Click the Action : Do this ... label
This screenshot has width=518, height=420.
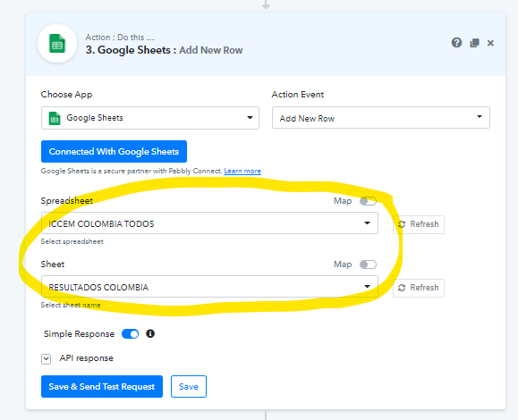click(120, 38)
